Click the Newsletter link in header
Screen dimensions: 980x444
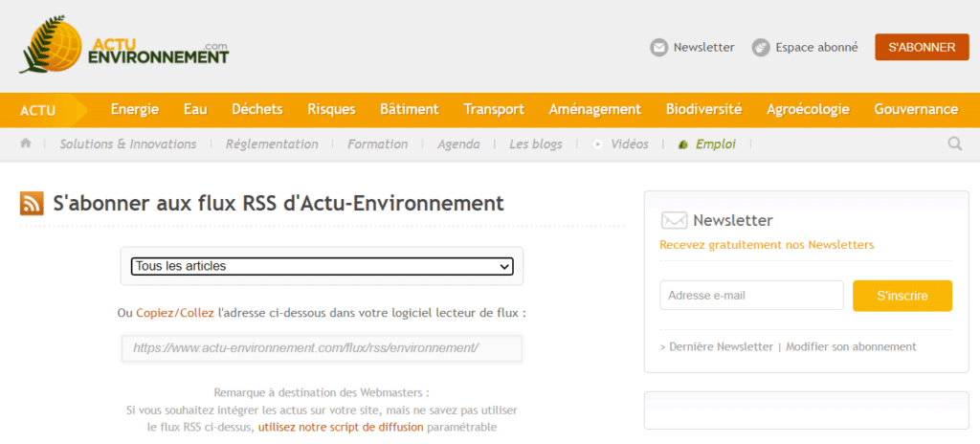pos(703,48)
